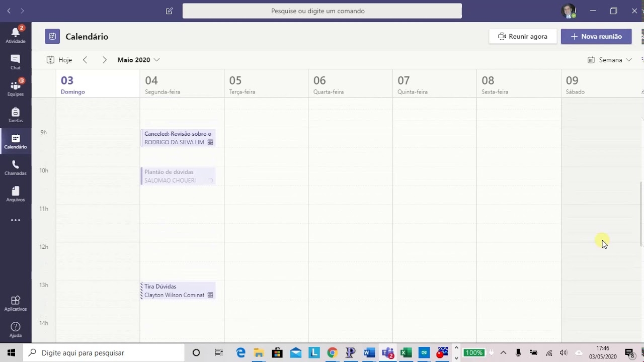Go to the previous week
The width and height of the screenshot is (644, 362).
85,60
